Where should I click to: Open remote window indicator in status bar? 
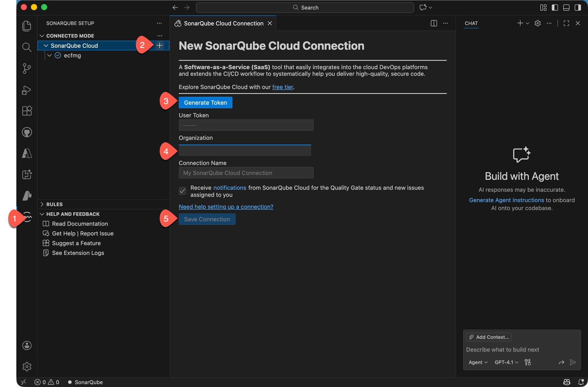coord(24,382)
